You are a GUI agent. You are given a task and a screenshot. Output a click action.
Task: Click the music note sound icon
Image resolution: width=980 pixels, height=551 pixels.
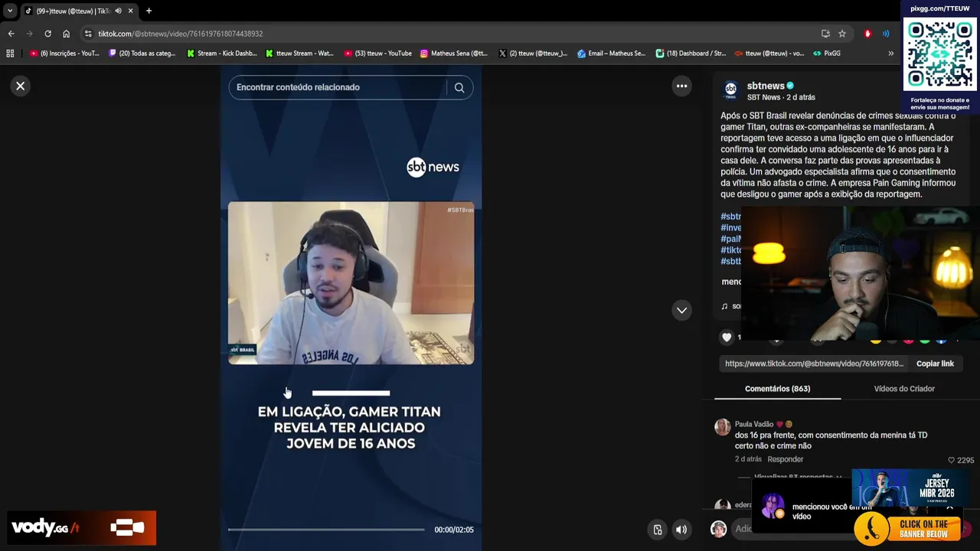tap(724, 306)
